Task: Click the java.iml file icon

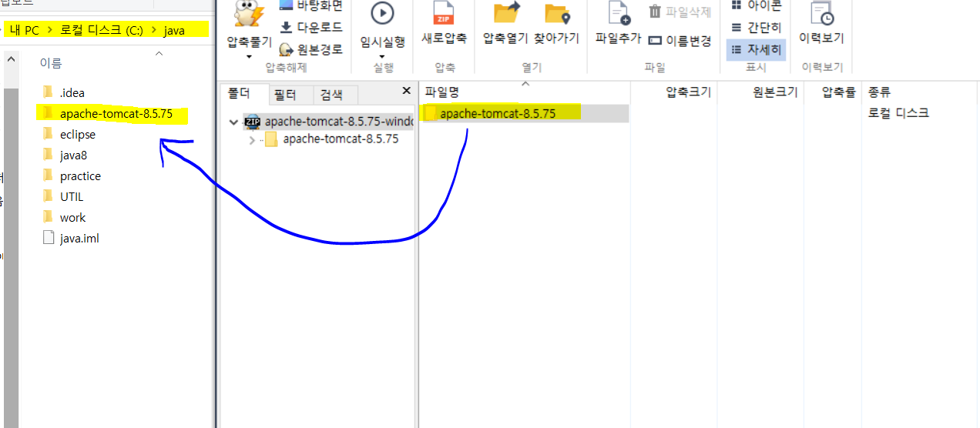Action: (x=48, y=238)
